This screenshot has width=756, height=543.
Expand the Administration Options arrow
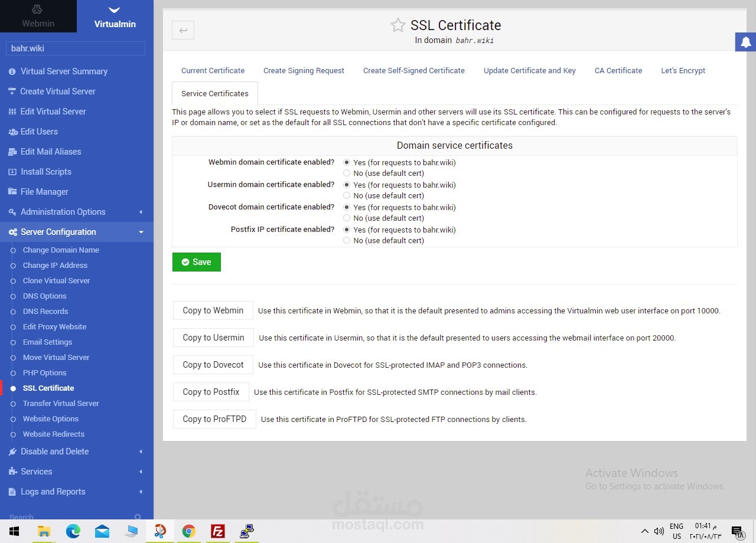[141, 212]
